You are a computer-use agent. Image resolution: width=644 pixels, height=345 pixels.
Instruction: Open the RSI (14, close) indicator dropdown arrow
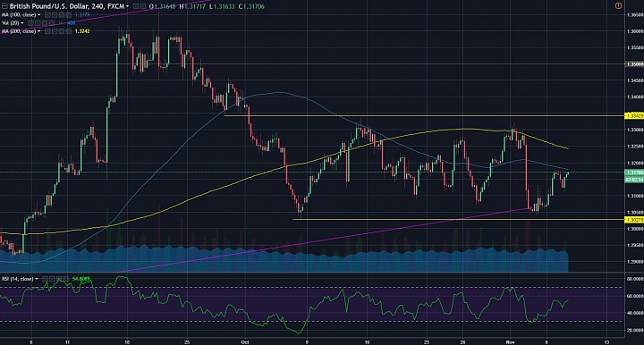click(x=37, y=279)
